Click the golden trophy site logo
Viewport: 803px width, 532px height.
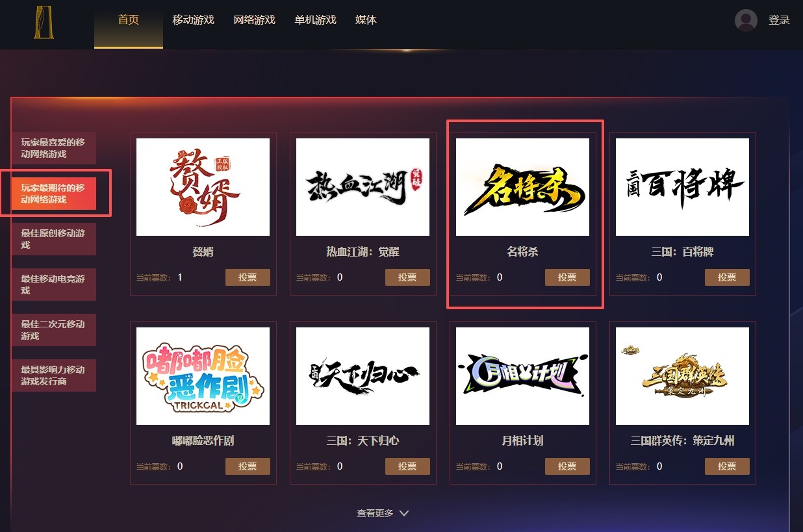[44, 23]
